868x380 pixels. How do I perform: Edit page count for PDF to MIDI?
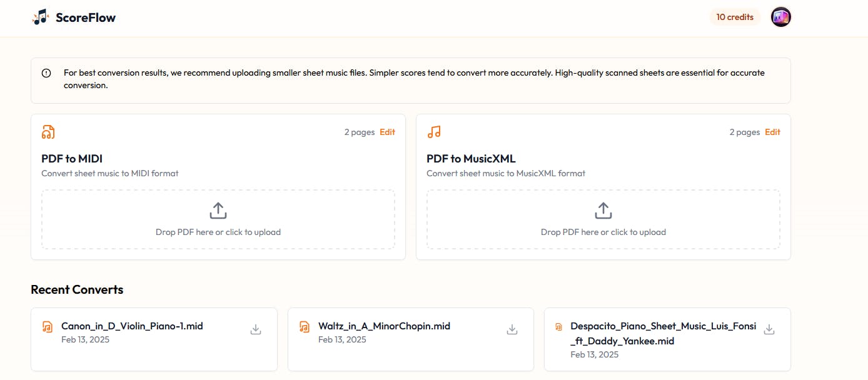coord(388,132)
